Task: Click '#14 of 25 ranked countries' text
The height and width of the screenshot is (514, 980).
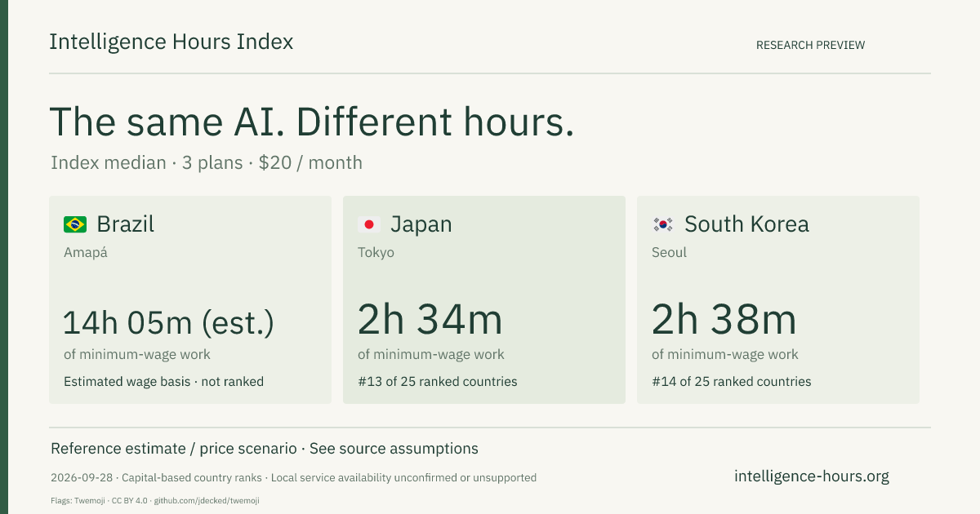Action: (732, 382)
